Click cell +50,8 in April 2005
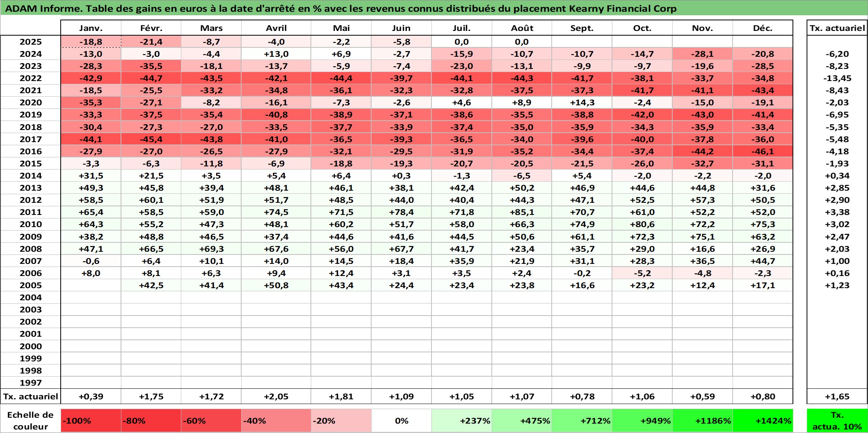Image resolution: width=868 pixels, height=433 pixels. 276,285
